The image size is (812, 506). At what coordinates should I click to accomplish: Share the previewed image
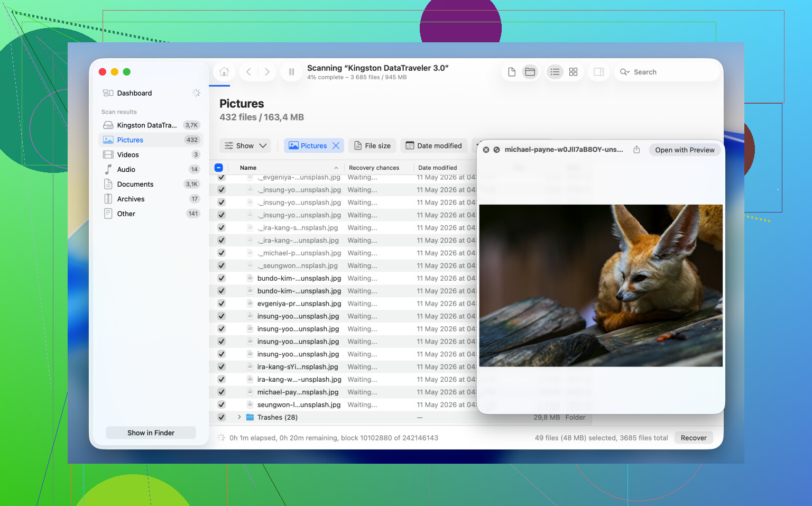pos(636,150)
